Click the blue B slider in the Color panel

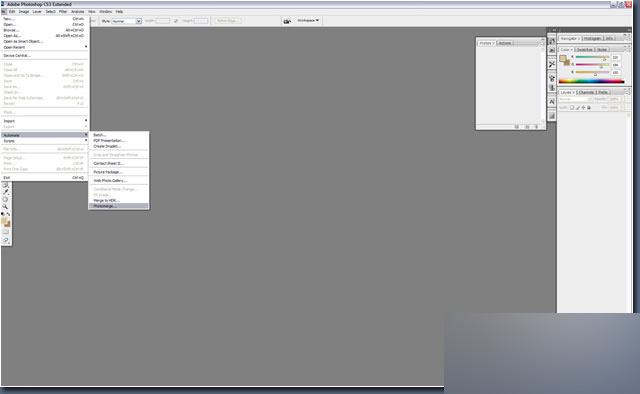tap(592, 72)
